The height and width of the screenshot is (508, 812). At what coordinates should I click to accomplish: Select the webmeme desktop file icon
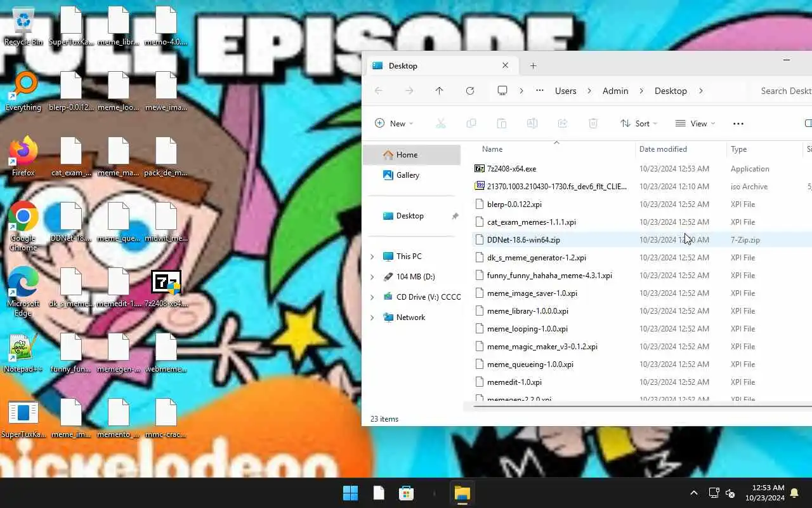click(166, 354)
